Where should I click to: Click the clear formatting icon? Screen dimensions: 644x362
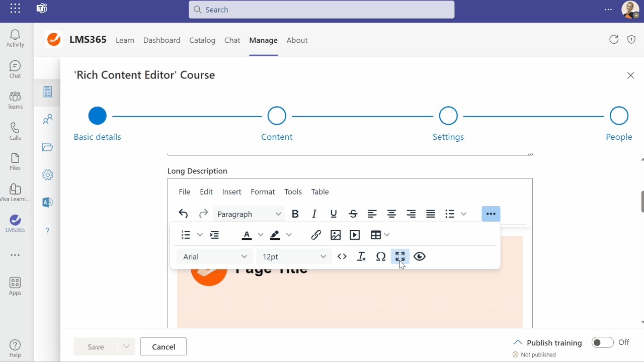(x=361, y=256)
